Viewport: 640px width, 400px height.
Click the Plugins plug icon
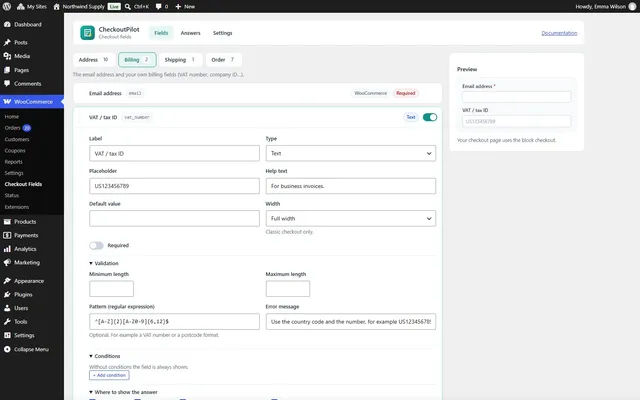click(7, 294)
